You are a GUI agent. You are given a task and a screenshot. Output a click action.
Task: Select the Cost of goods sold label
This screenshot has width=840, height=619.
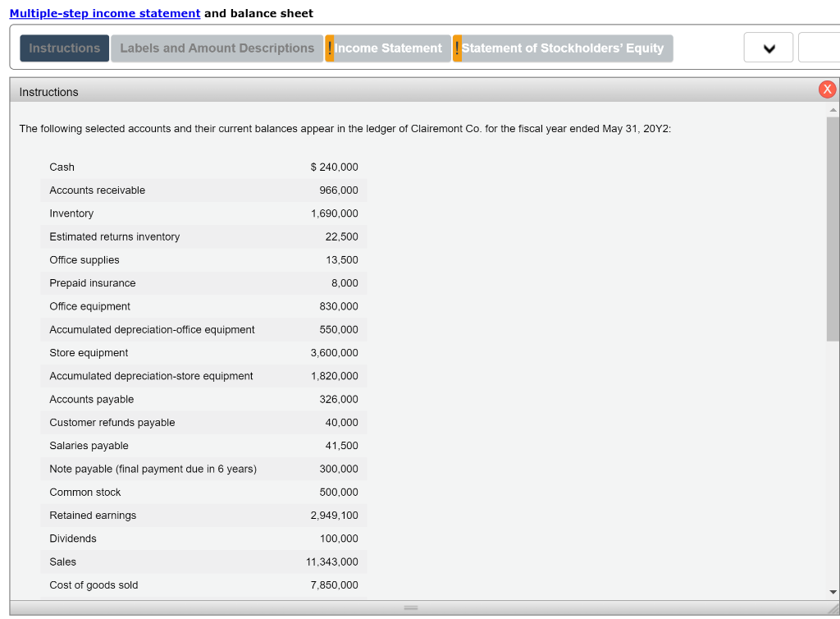[x=94, y=585]
